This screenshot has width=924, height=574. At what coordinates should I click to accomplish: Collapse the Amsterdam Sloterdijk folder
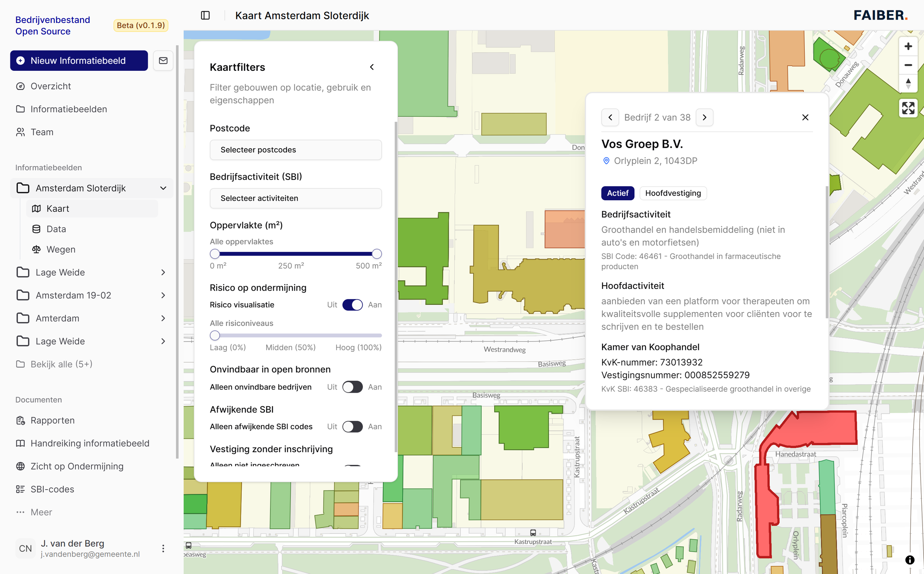[x=163, y=188]
